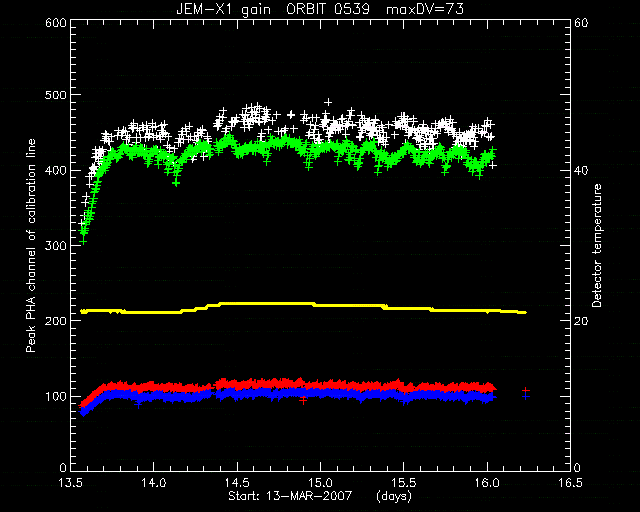
Task: Click the maxDV=73 text in title
Action: 425,9
